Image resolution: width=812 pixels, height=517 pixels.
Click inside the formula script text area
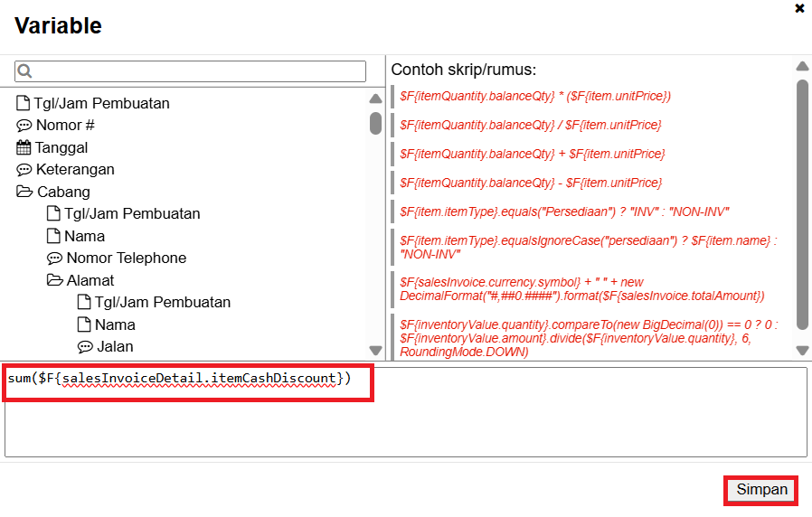click(405, 425)
